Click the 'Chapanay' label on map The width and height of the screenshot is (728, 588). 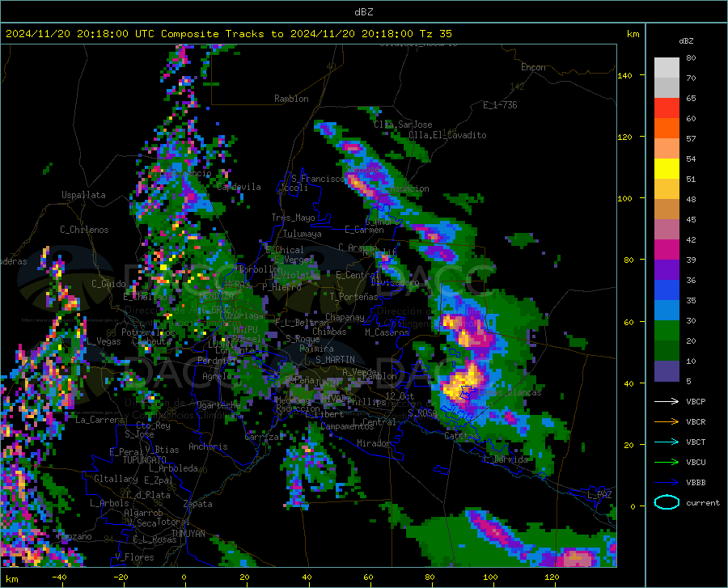345,317
